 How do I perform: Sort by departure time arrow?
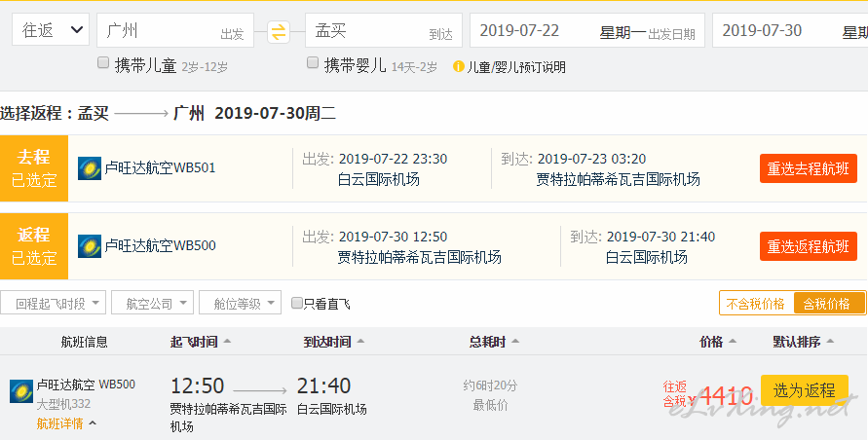point(226,342)
